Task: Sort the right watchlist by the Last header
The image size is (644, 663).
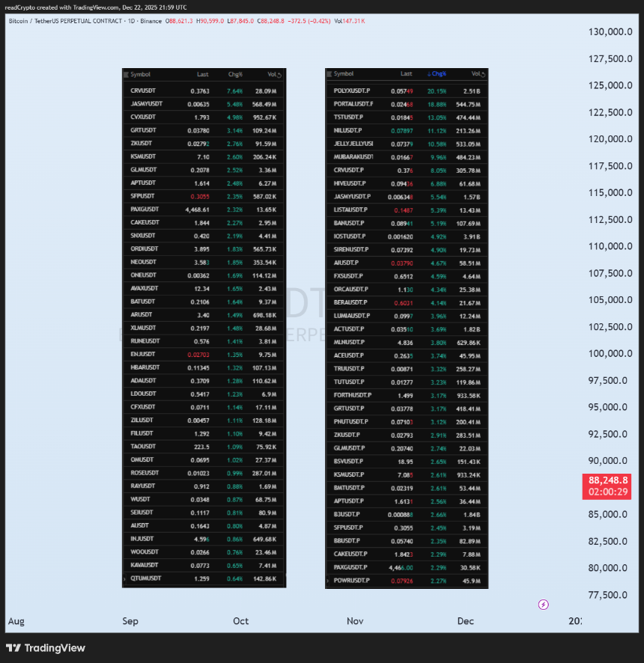Action: [406, 73]
